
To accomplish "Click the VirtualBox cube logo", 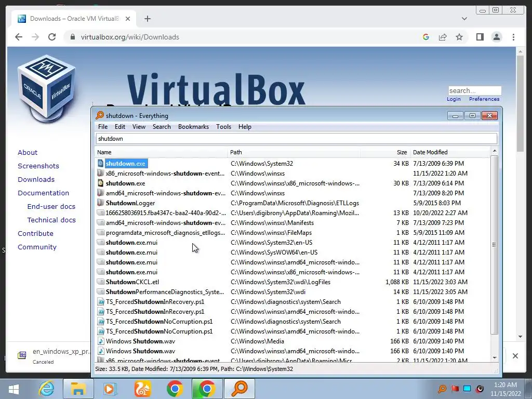I will 46,89.
